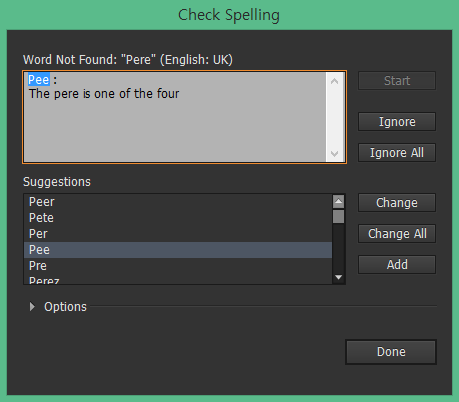The height and width of the screenshot is (402, 459).
Task: Select the suggestion Pre
Action: tap(178, 266)
